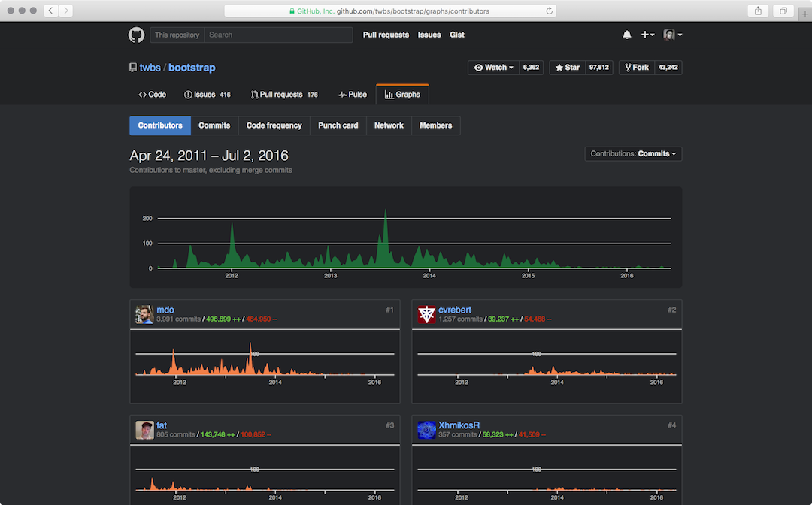The image size is (812, 505).
Task: Go to the Pulse tab
Action: click(353, 95)
